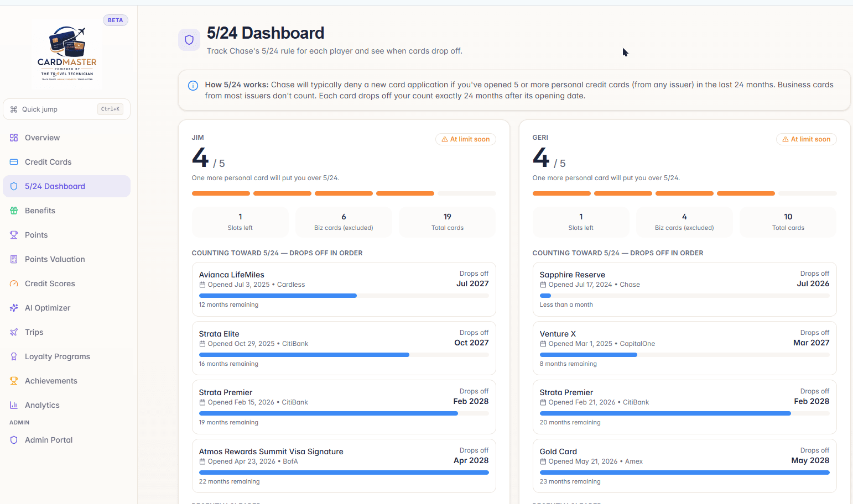
Task: Go to Credit Cards in sidebar
Action: point(66,162)
